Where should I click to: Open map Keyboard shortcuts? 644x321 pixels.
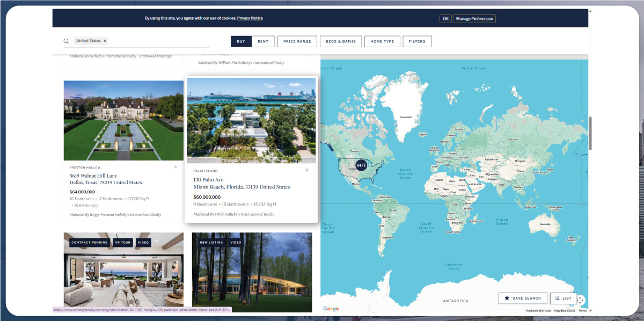pyautogui.click(x=538, y=311)
